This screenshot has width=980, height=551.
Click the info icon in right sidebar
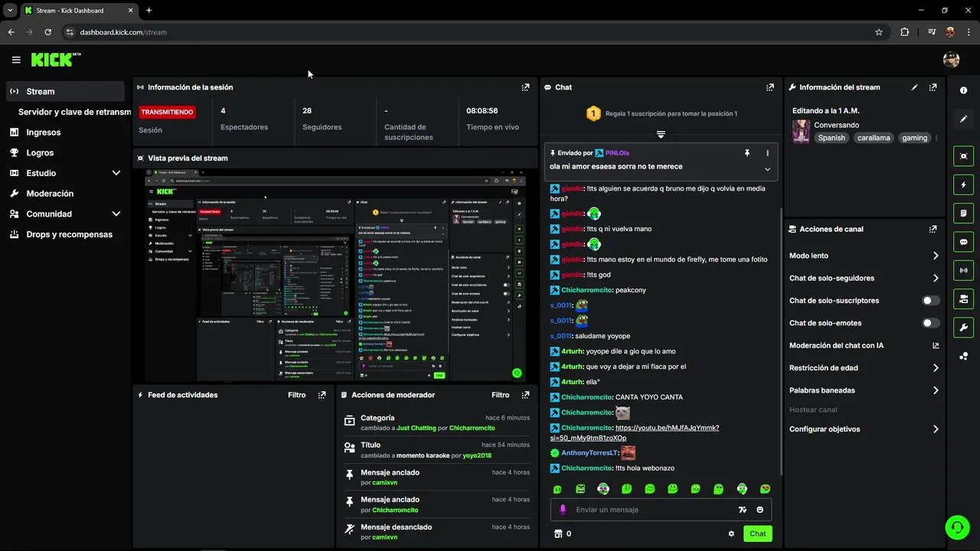[963, 90]
